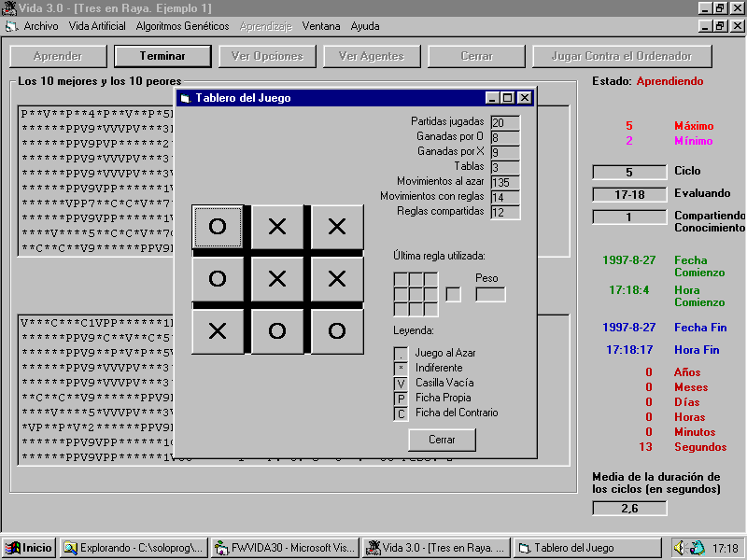Switch to the Explorando C:\soloprog taskbar window
Screen dimensions: 747x560
tap(134, 548)
